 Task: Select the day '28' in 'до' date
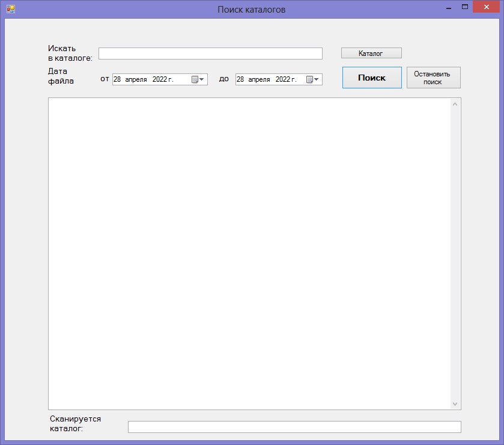click(x=240, y=79)
